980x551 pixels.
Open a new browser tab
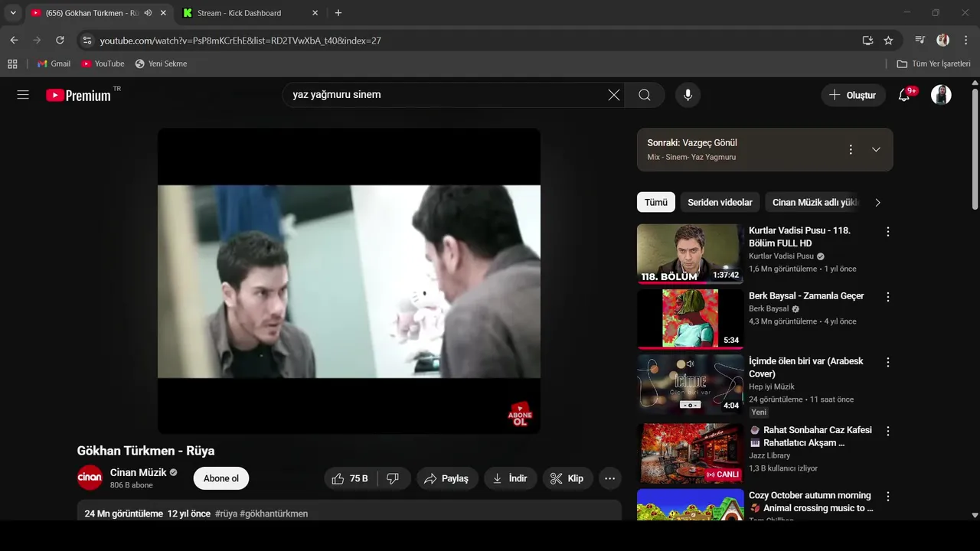pos(338,13)
